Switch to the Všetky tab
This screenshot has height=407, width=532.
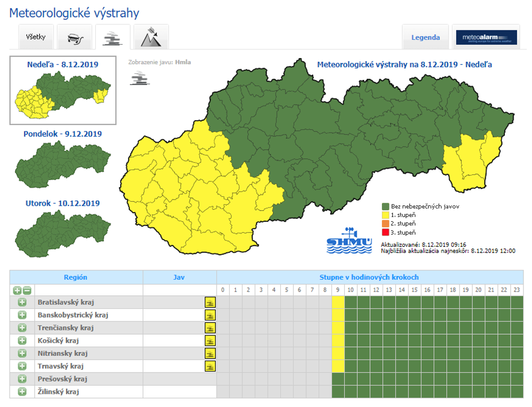point(36,38)
